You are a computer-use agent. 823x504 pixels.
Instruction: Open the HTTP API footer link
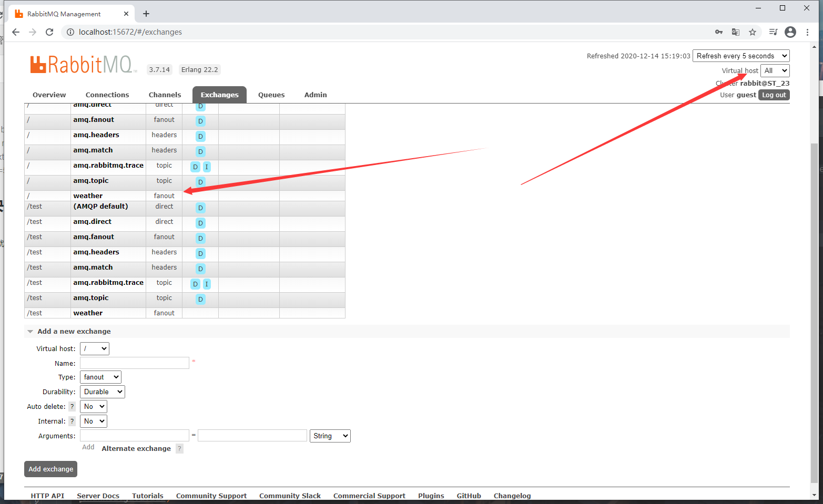tap(47, 496)
